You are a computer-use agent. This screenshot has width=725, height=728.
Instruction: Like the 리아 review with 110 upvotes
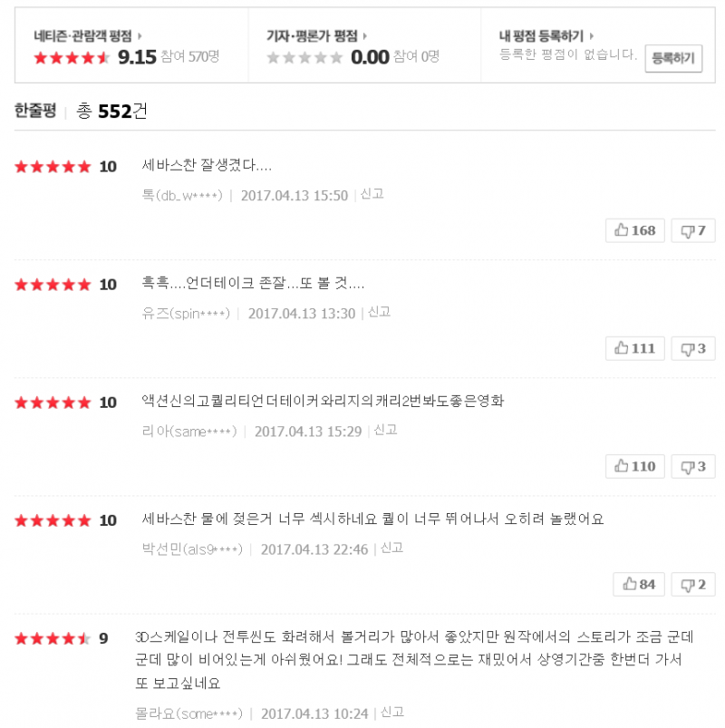[x=635, y=466]
